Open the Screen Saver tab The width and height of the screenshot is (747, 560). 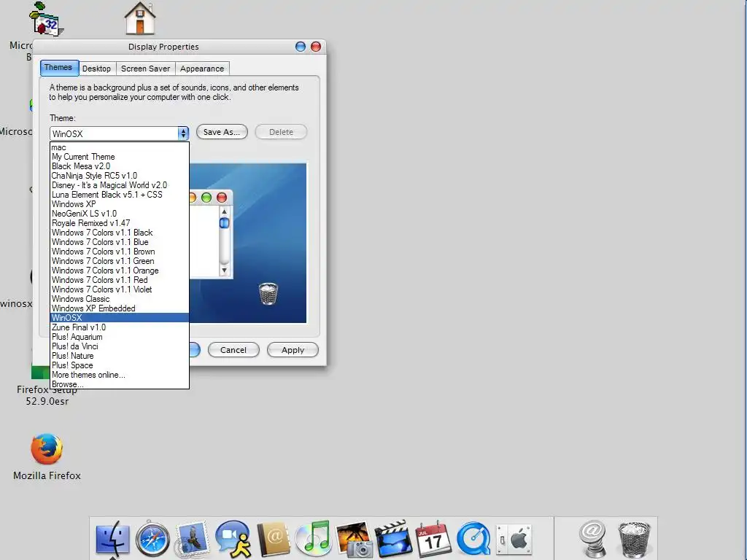coord(145,69)
